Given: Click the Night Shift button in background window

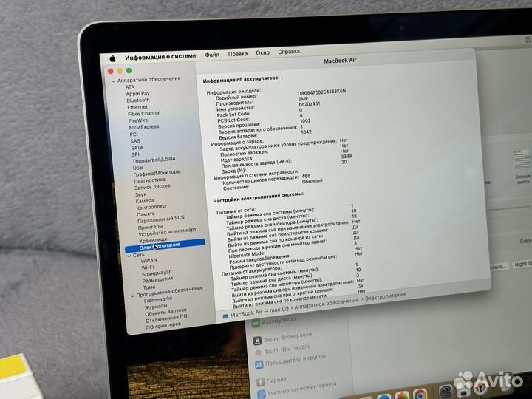Looking at the screenshot, I should 522,264.
